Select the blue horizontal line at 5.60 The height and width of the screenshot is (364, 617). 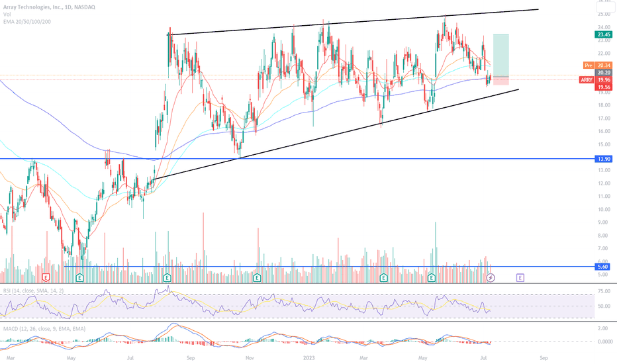[329, 267]
